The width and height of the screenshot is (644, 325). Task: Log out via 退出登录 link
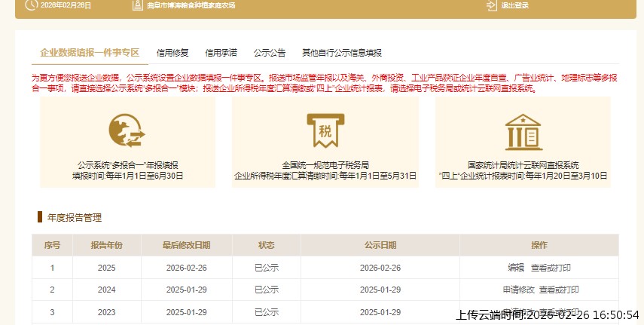pos(514,5)
